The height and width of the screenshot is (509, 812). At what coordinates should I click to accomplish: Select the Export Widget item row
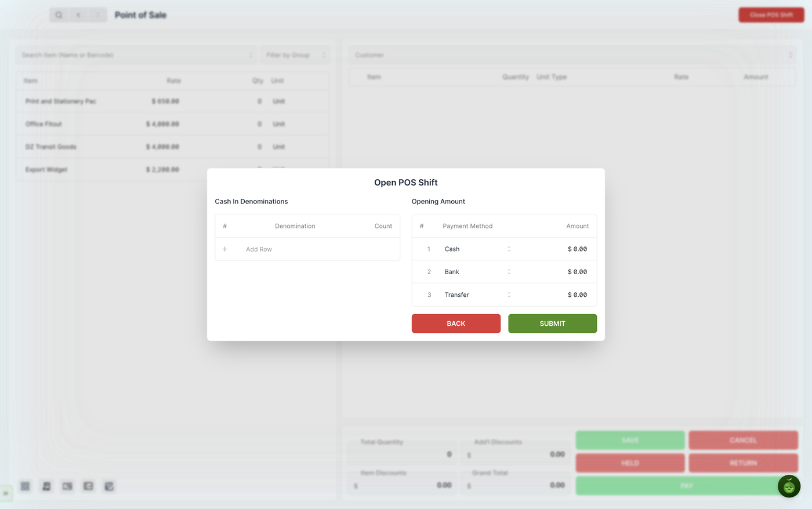click(x=173, y=169)
